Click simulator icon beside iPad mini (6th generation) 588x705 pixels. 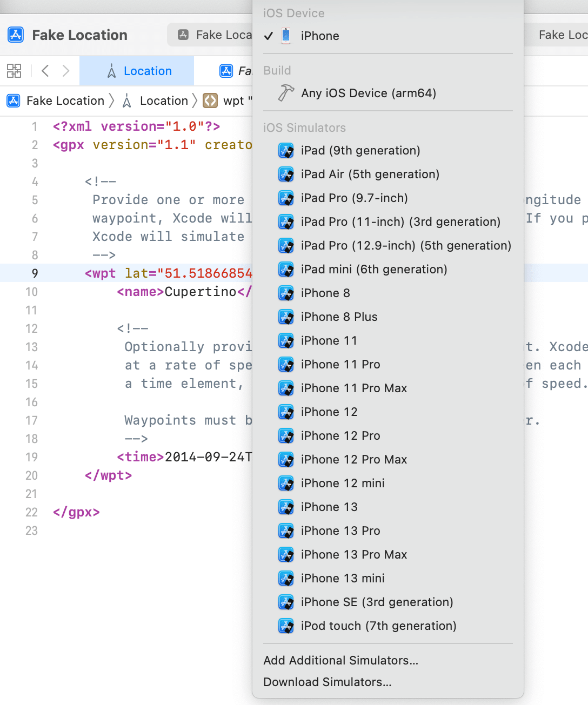tap(286, 269)
